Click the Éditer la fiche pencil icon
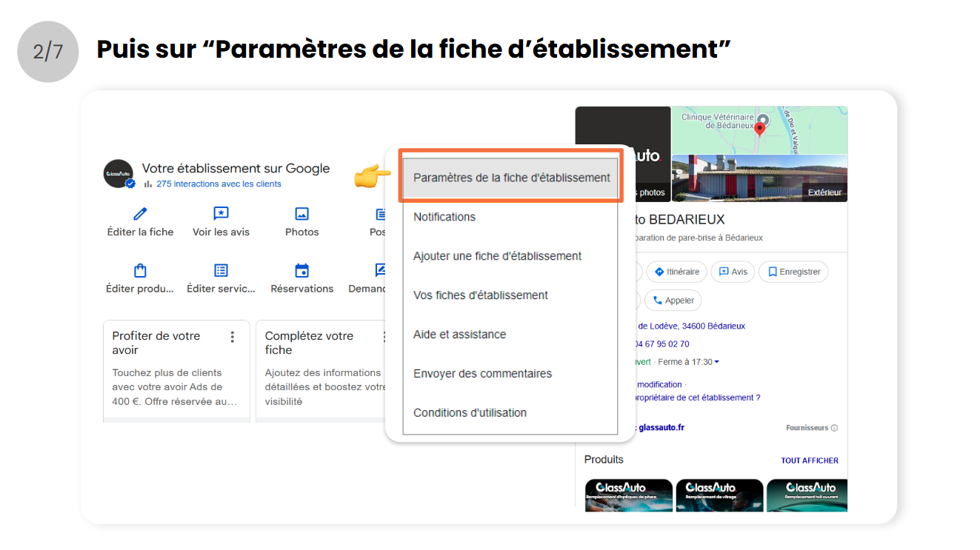Image resolution: width=980 pixels, height=550 pixels. tap(140, 214)
